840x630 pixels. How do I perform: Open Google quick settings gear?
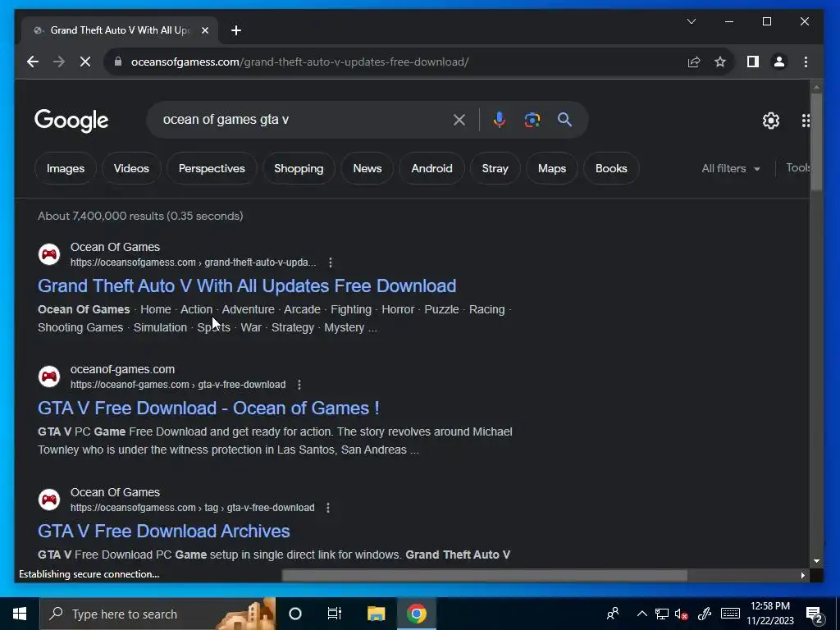click(771, 121)
